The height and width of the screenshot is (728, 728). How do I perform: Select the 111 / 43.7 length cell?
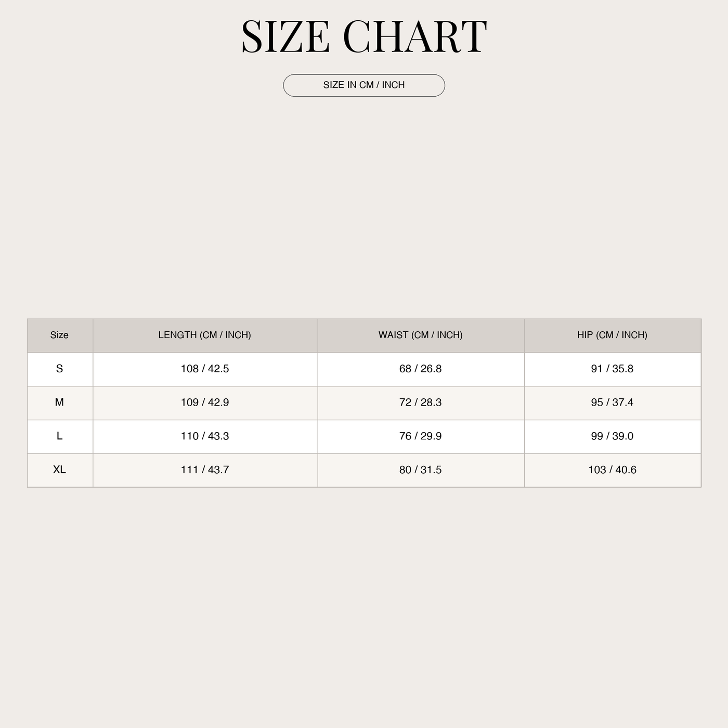point(205,470)
